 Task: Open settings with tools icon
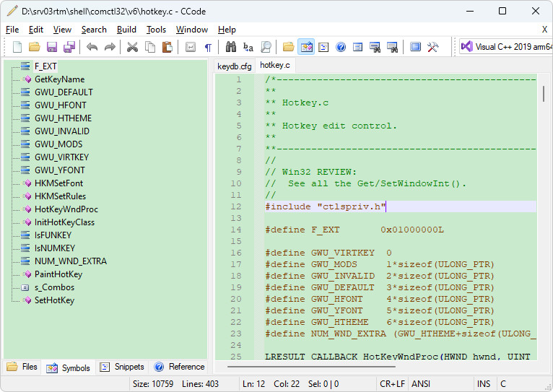point(432,47)
